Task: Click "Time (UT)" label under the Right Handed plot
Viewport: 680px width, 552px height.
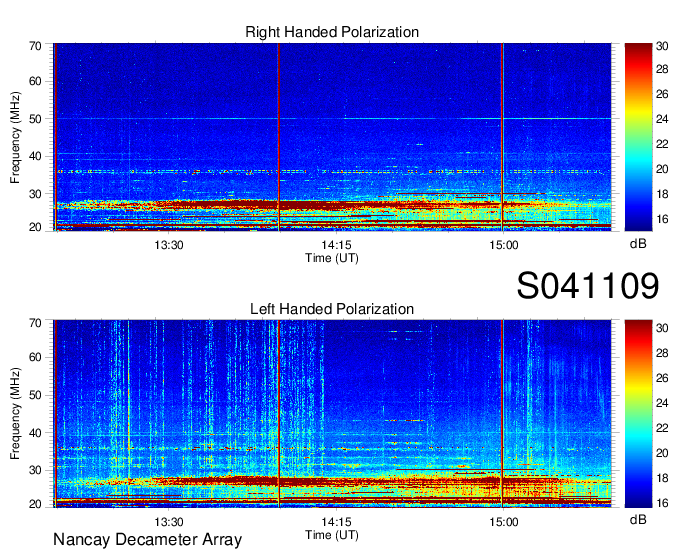Action: pyautogui.click(x=332, y=258)
